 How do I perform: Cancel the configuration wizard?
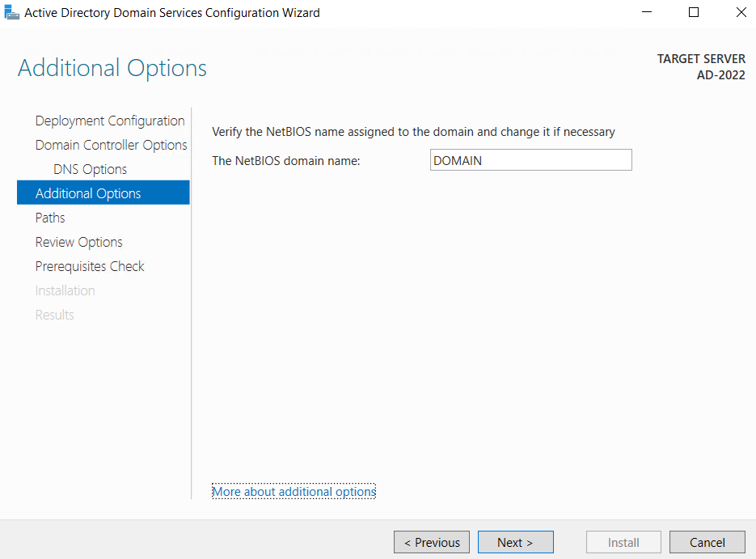coord(707,542)
